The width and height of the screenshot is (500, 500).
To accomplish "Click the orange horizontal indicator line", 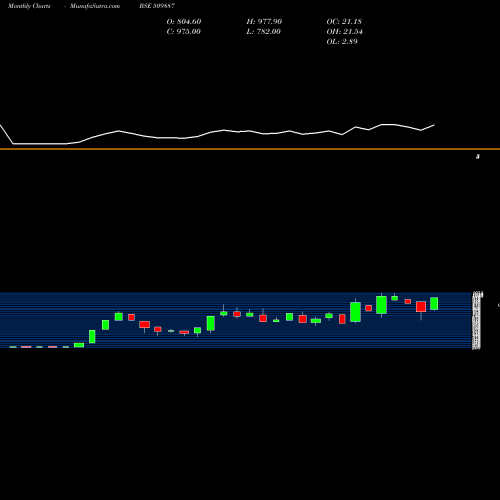I will tap(250, 149).
